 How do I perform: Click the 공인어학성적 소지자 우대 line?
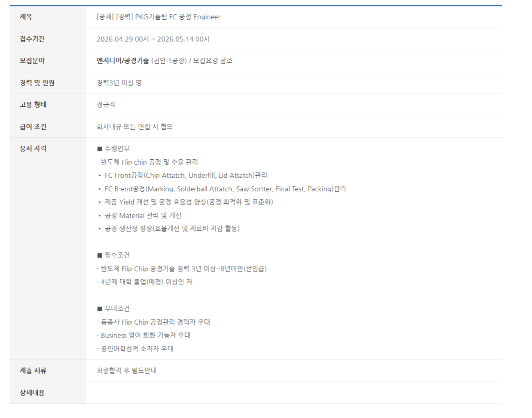point(135,349)
